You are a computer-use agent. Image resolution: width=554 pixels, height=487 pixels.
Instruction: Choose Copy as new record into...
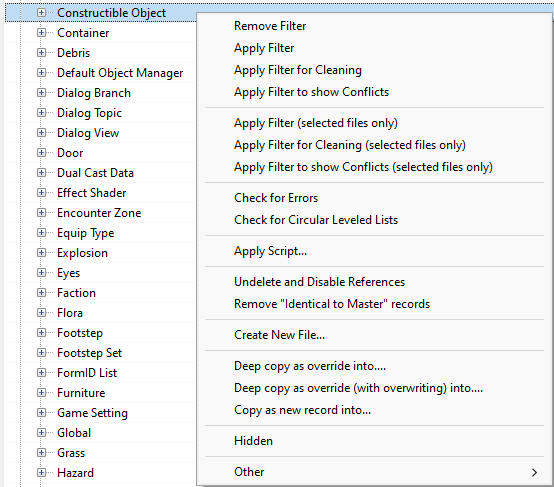pos(302,410)
